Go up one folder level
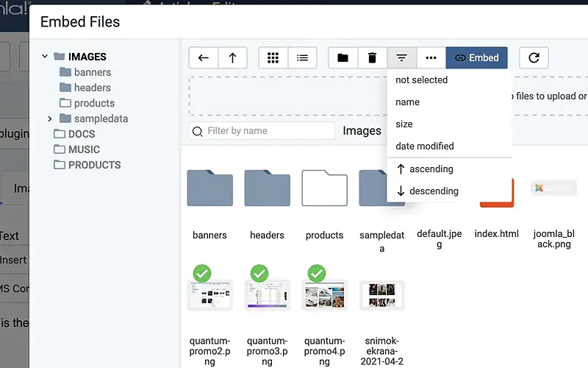This screenshot has width=588, height=368. pos(232,58)
